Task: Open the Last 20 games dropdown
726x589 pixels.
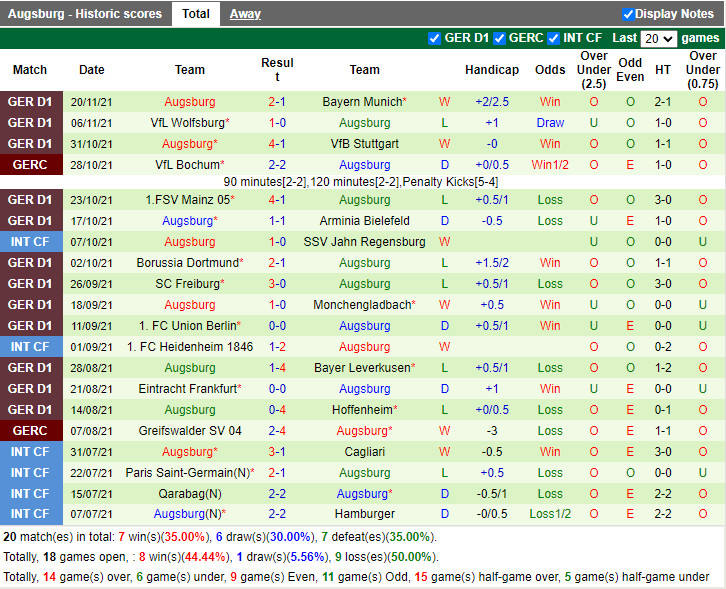Action: 658,38
